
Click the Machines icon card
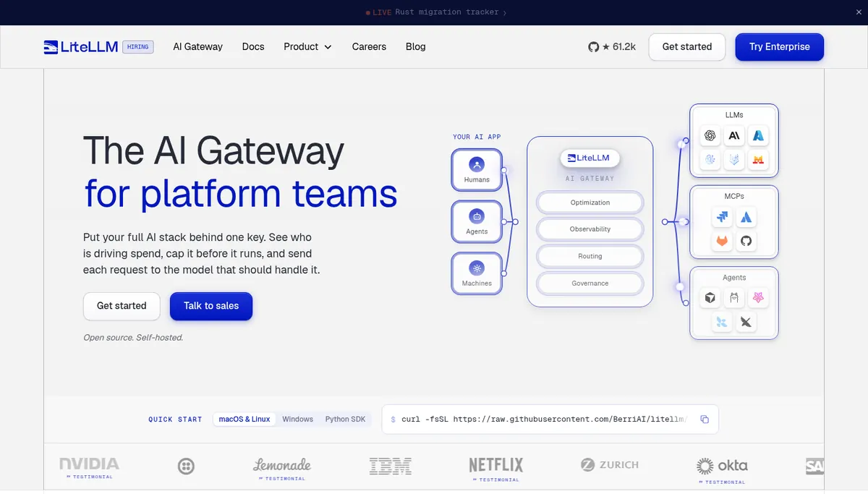coord(477,273)
